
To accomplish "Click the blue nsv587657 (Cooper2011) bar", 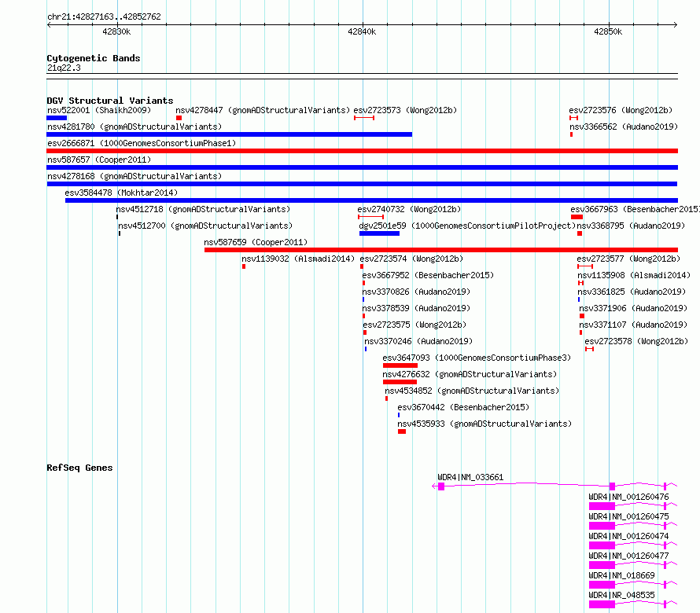I will 362,167.
